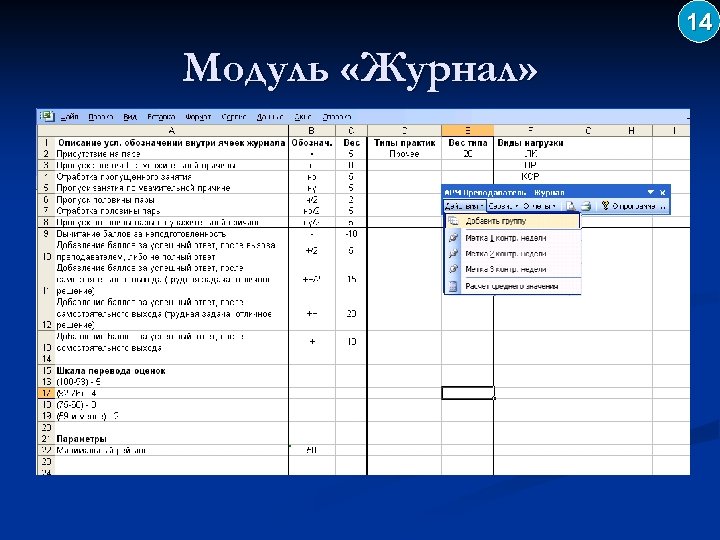The height and width of the screenshot is (540, 720).
Task: Click cell '(100-93) - 5'
Action: point(171,382)
